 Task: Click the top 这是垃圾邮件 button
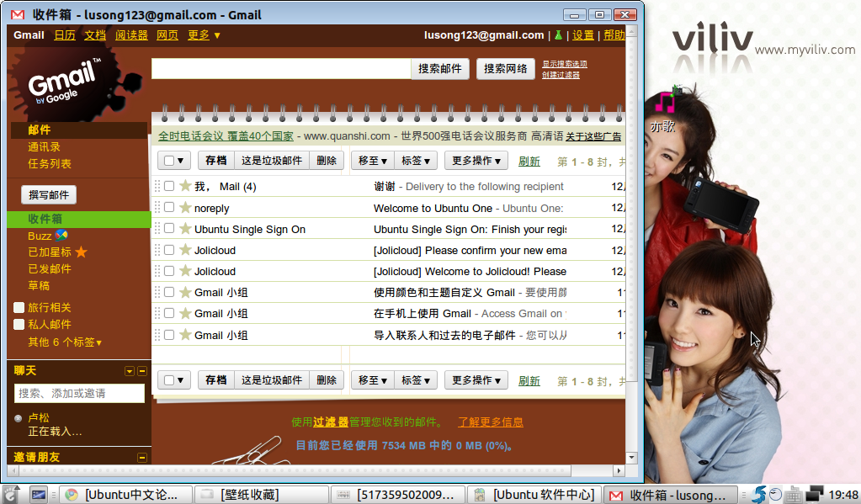point(272,161)
